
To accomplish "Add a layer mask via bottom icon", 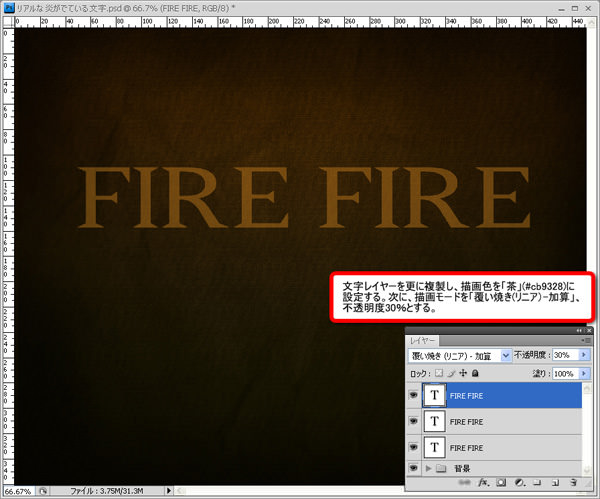I will (x=502, y=482).
